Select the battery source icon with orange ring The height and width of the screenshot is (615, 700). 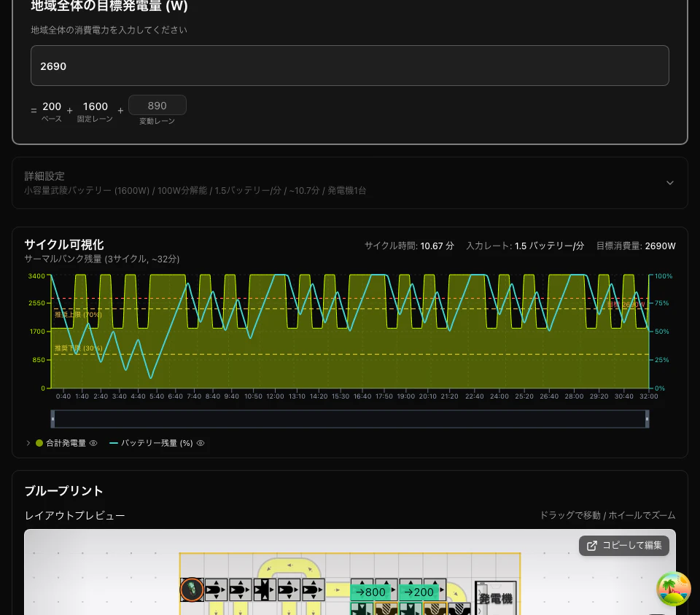tap(192, 589)
